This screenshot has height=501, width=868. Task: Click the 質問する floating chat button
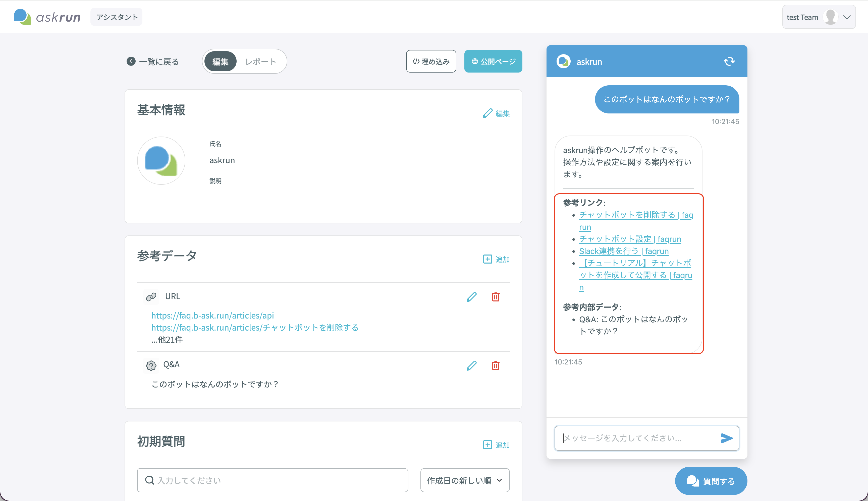(x=711, y=481)
